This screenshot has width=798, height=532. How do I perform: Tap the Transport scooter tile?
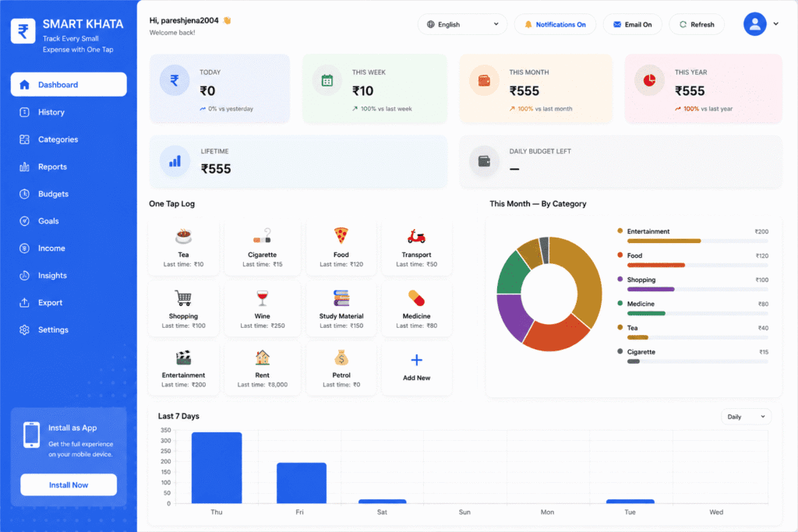416,248
